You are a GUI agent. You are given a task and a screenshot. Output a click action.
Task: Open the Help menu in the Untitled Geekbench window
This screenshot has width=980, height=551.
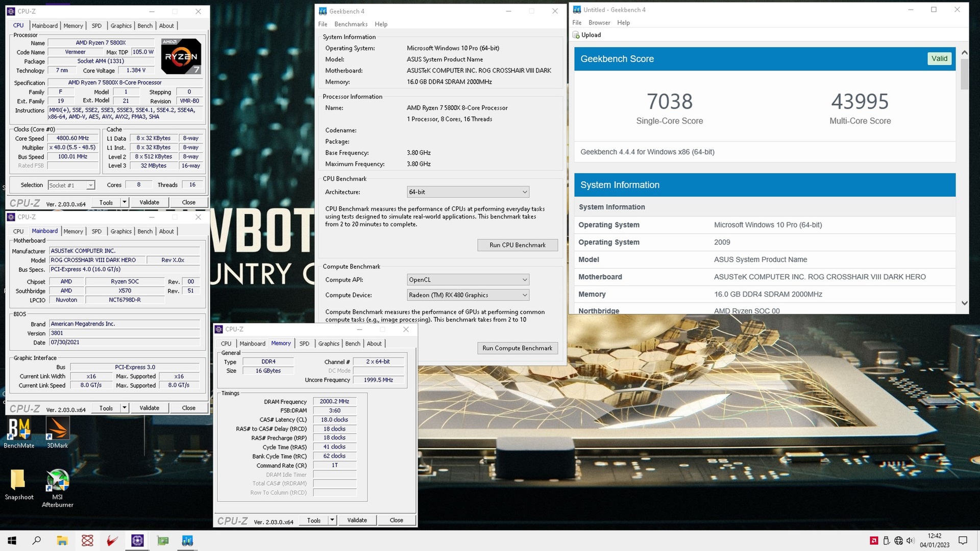coord(623,22)
